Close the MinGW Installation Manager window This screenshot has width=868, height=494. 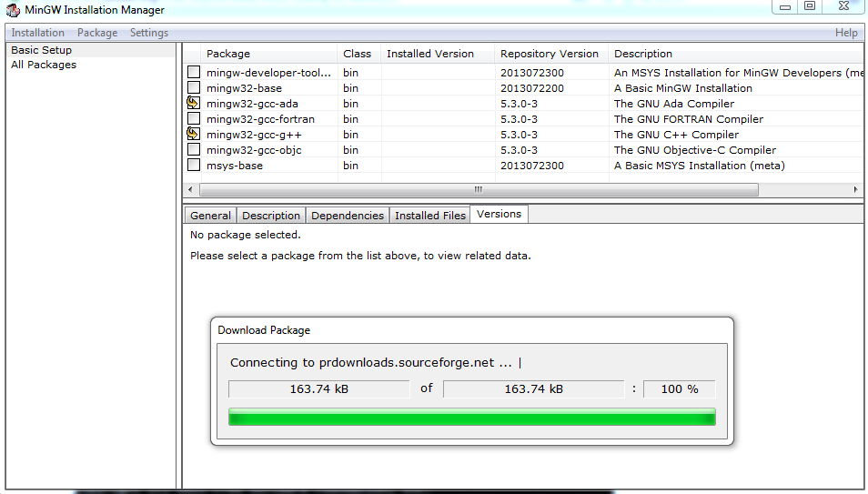pos(843,6)
